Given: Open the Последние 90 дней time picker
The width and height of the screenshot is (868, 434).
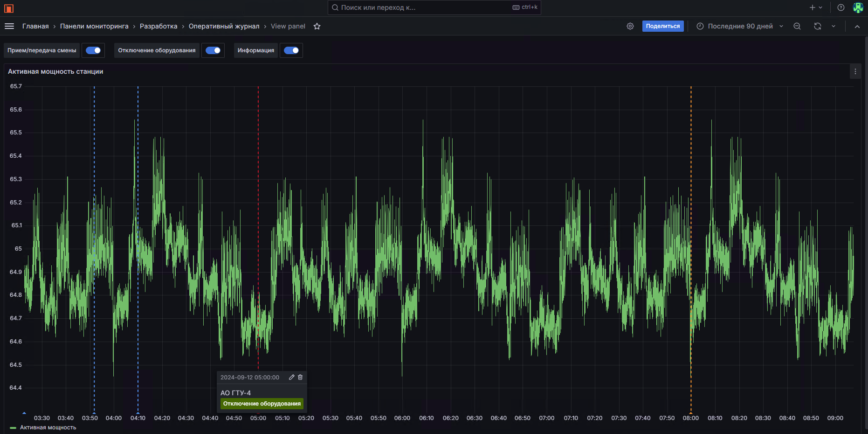Looking at the screenshot, I should tap(739, 26).
